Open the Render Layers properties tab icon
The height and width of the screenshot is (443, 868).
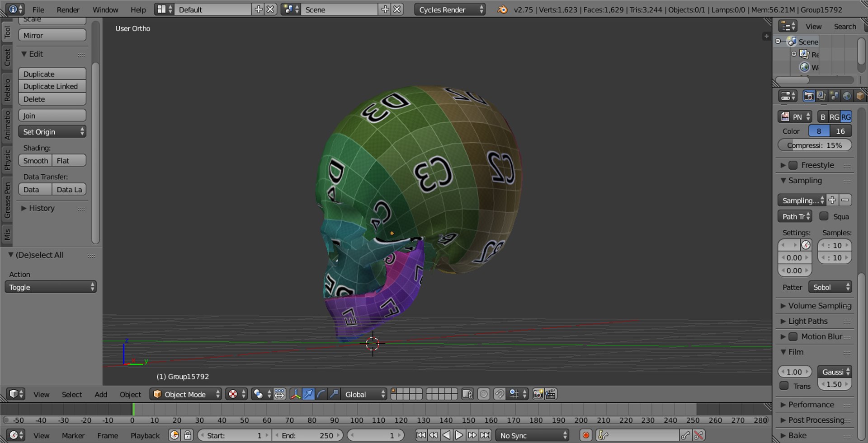coord(821,96)
